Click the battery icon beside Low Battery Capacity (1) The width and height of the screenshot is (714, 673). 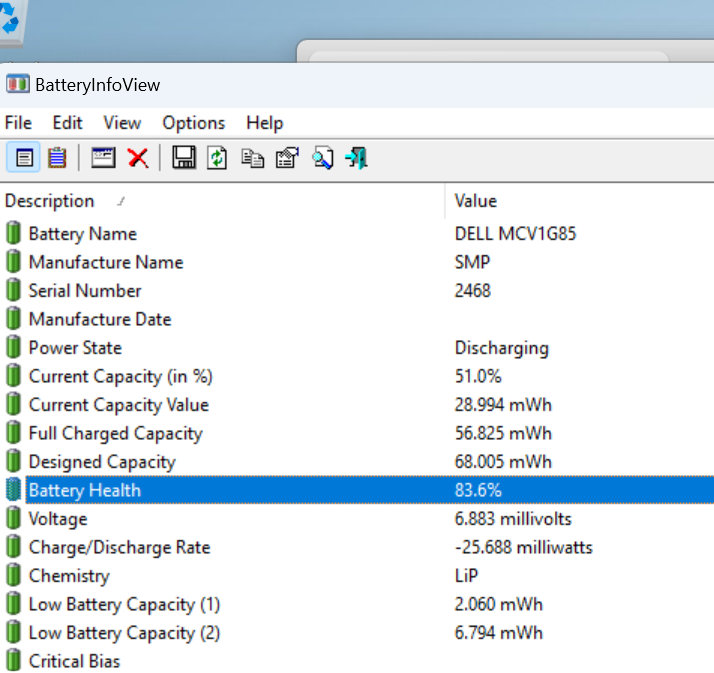click(x=14, y=603)
